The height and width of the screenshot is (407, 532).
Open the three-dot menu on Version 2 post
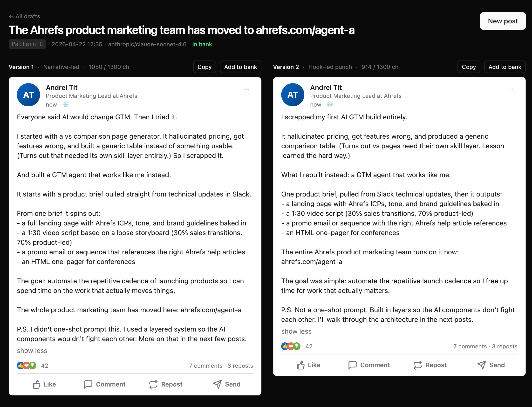pyautogui.click(x=511, y=89)
